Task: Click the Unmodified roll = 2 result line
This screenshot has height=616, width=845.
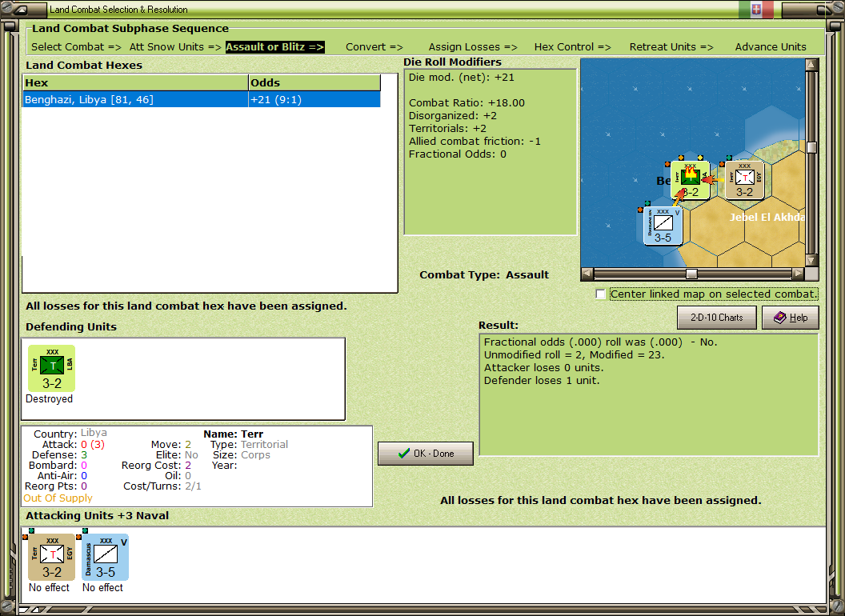Action: tap(574, 354)
